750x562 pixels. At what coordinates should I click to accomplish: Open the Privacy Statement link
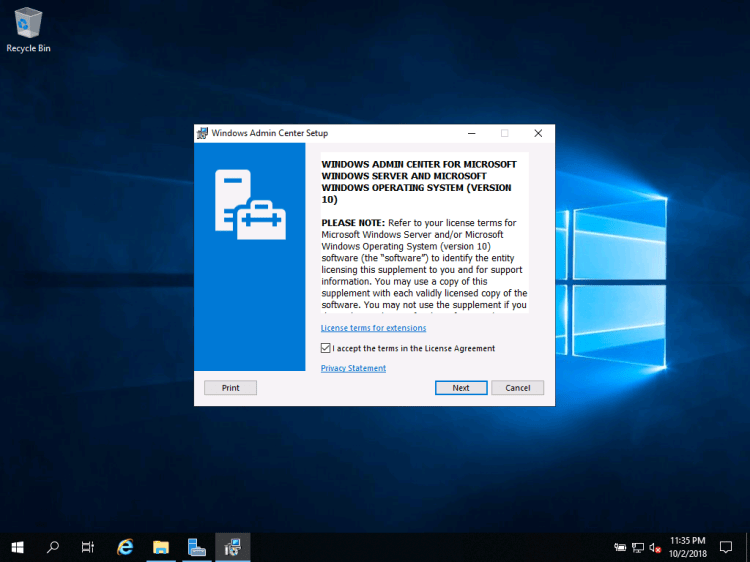[x=353, y=368]
